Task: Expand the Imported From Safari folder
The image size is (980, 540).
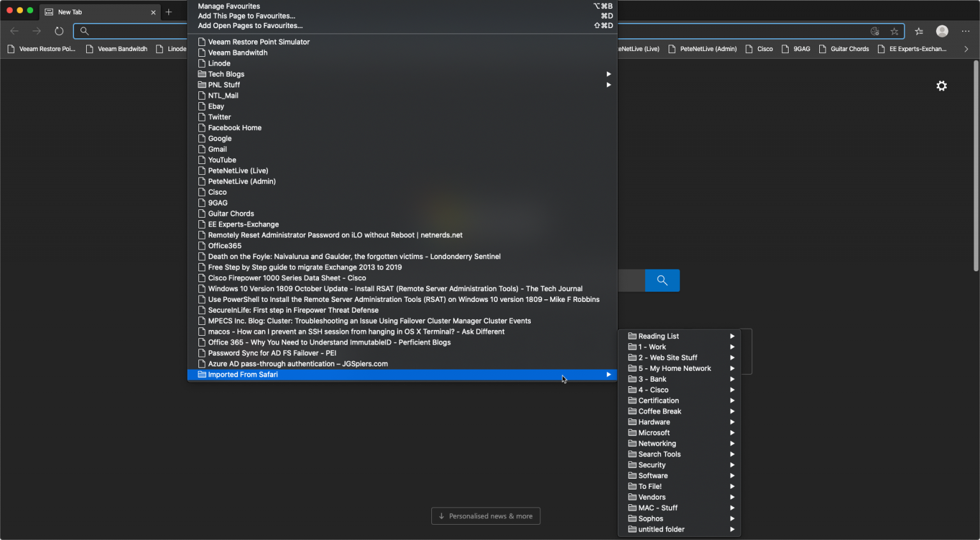Action: coord(402,375)
